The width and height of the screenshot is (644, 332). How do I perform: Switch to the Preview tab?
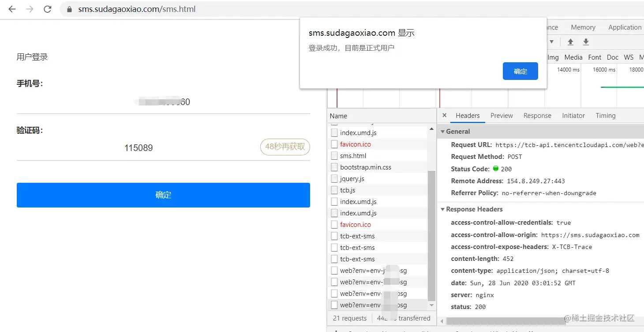502,116
